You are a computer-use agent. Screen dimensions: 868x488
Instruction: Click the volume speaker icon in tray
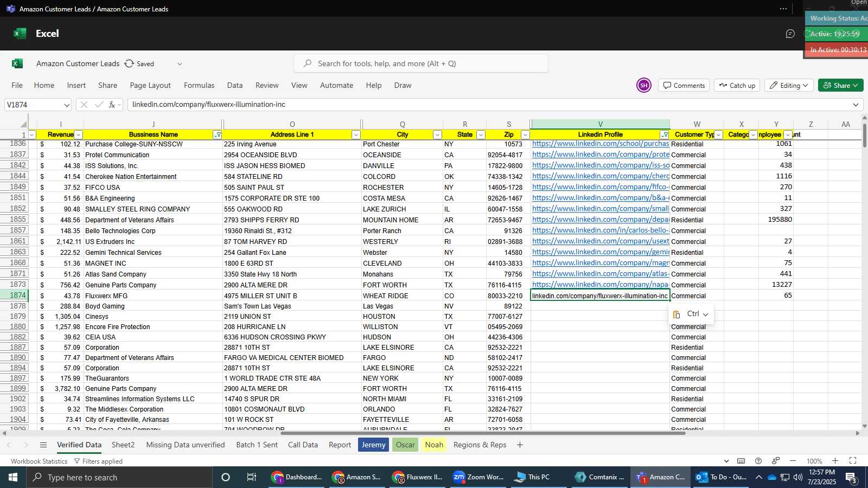pos(798,477)
